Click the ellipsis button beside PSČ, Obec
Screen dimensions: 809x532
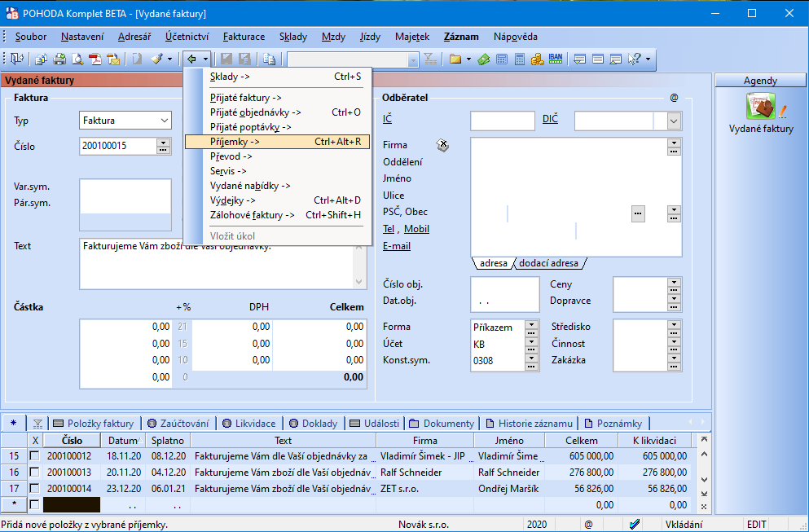(638, 213)
